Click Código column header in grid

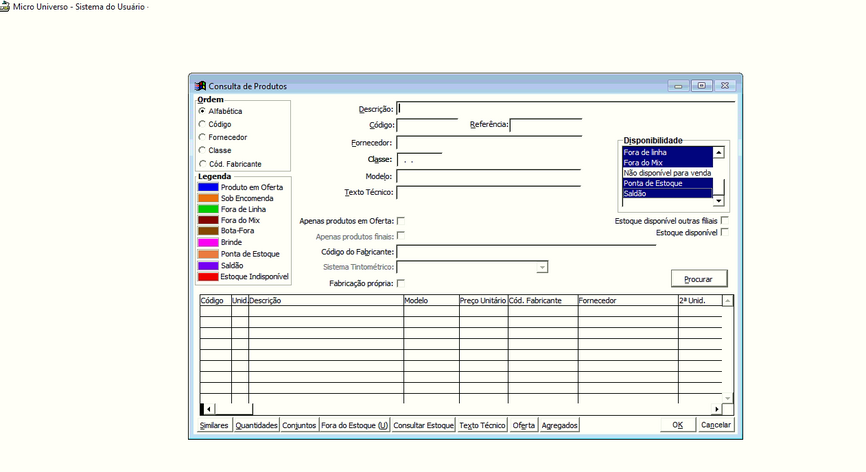215,300
